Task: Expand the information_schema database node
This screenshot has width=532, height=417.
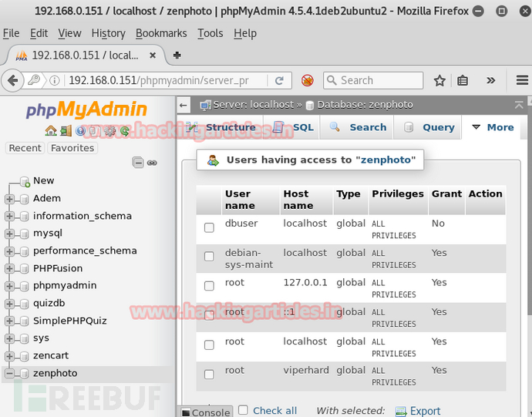Action: pos(9,216)
